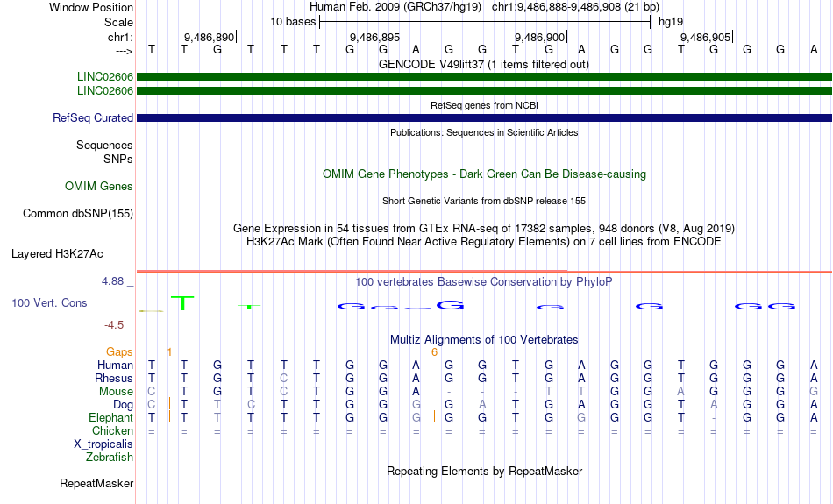Click the 100 Vert. Cons track label
Viewport: 833px width, 504px height.
coord(49,302)
